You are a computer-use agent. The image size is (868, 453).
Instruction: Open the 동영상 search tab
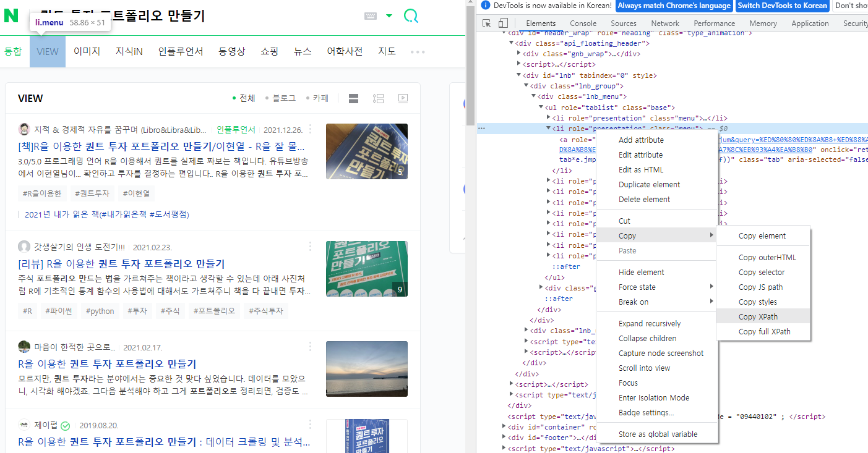click(232, 51)
